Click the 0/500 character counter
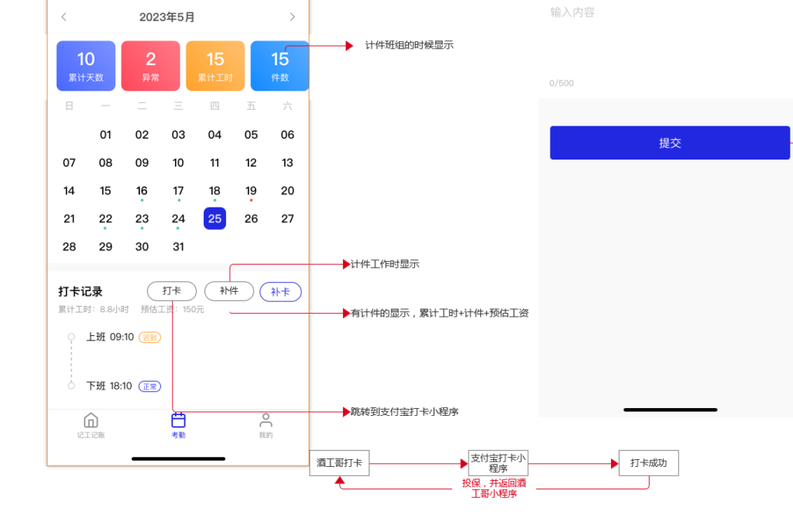Screen dimensions: 793x532 pos(562,83)
